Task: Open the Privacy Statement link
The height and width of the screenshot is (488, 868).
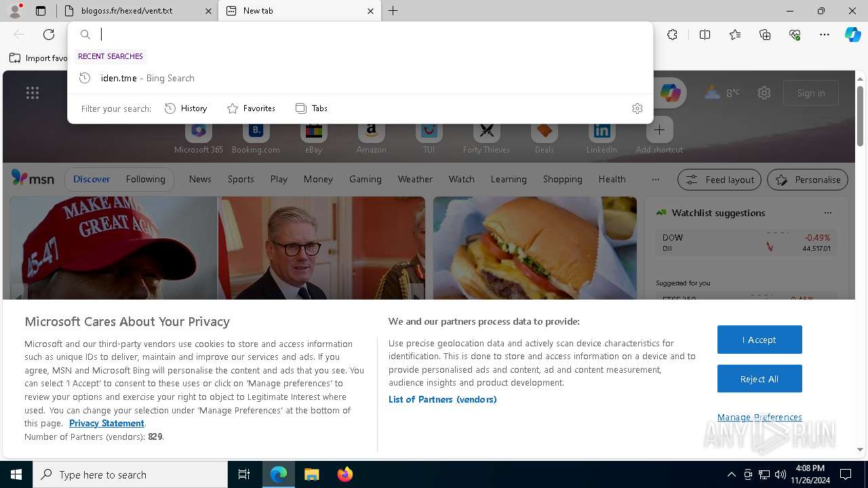Action: pyautogui.click(x=106, y=423)
